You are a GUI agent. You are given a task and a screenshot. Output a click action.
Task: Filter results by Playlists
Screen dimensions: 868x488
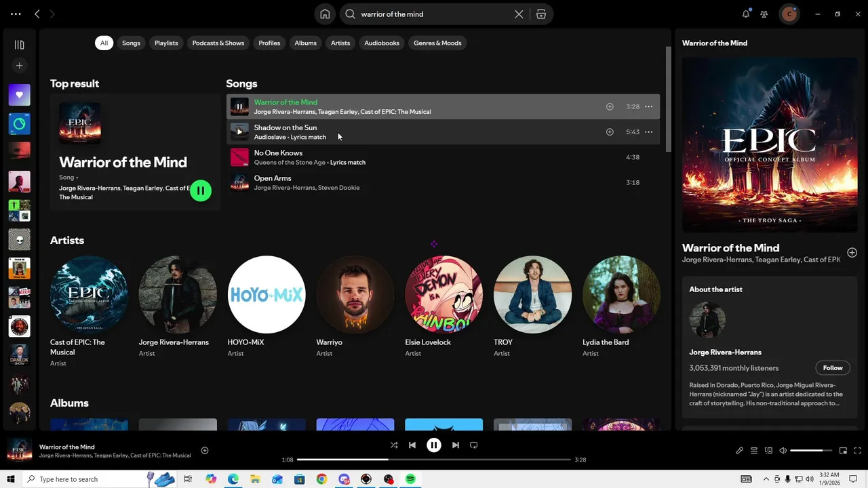pyautogui.click(x=166, y=43)
